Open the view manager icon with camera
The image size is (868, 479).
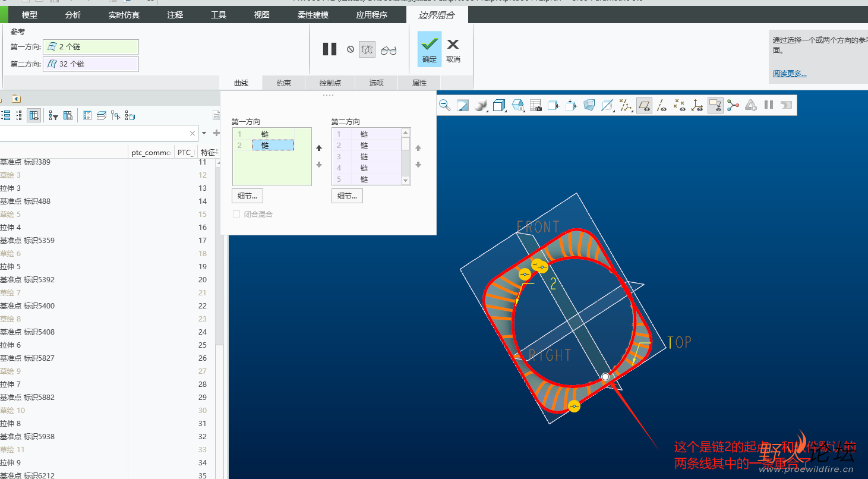535,105
